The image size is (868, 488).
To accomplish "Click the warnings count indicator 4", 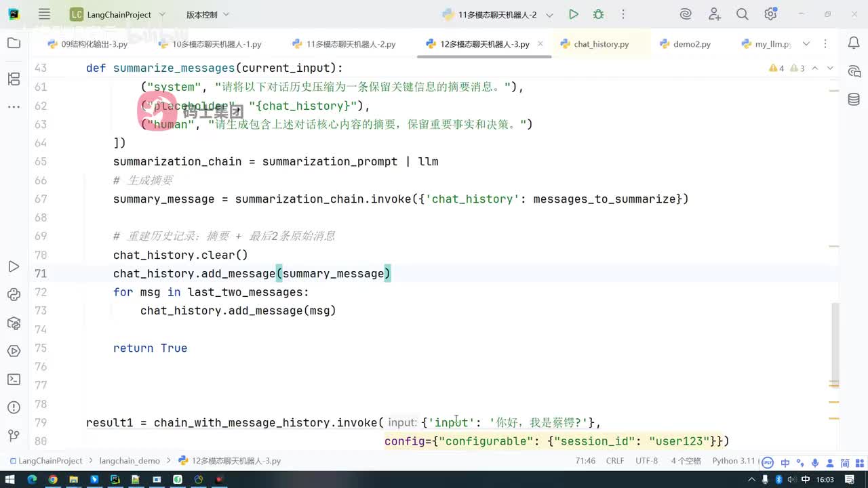I will [x=776, y=68].
